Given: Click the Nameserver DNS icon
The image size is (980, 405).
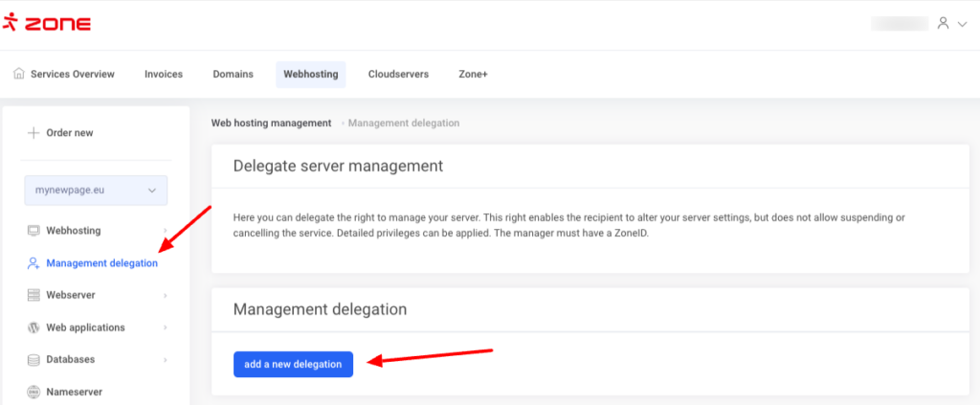Looking at the screenshot, I should tap(33, 392).
